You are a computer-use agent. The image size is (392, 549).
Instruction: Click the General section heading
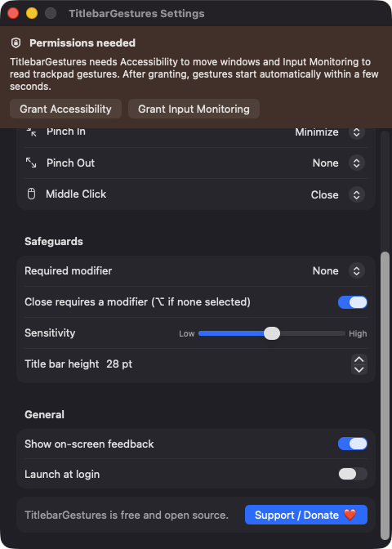point(44,414)
